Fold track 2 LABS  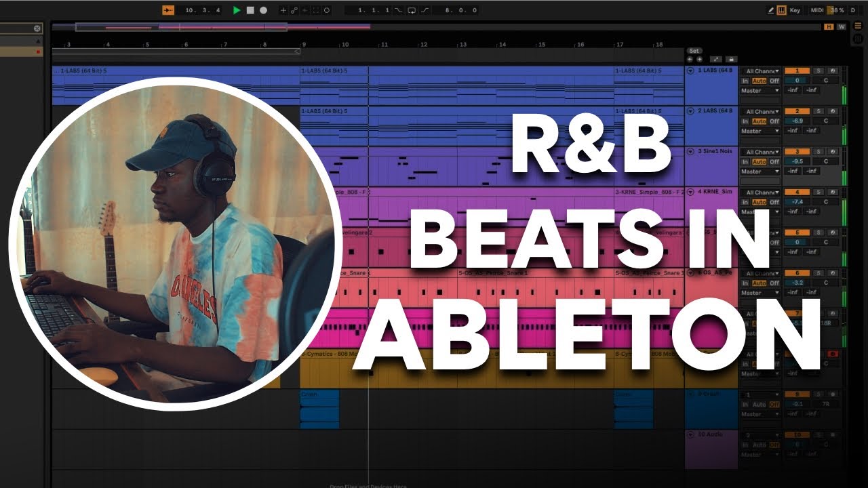click(691, 110)
